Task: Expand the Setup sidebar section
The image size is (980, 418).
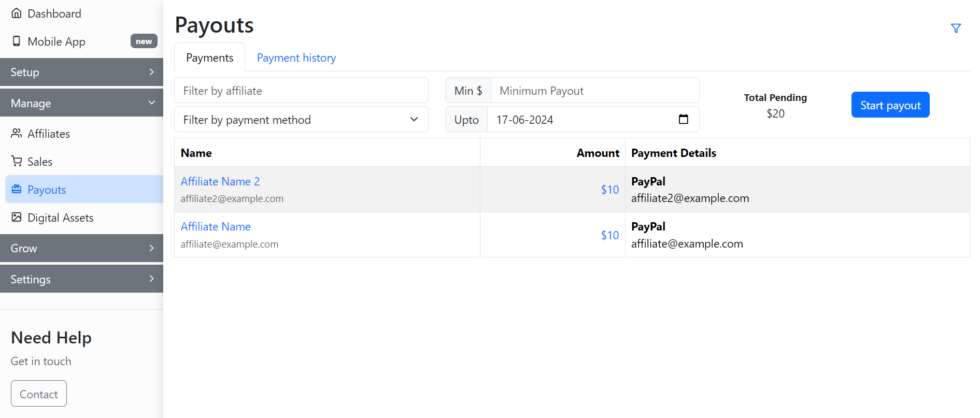Action: pyautogui.click(x=81, y=72)
